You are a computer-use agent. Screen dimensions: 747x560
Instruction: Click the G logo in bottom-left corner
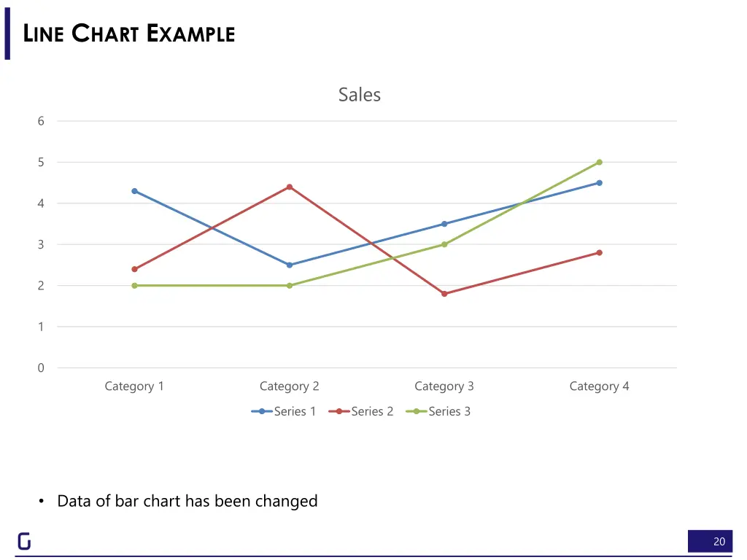pyautogui.click(x=24, y=541)
